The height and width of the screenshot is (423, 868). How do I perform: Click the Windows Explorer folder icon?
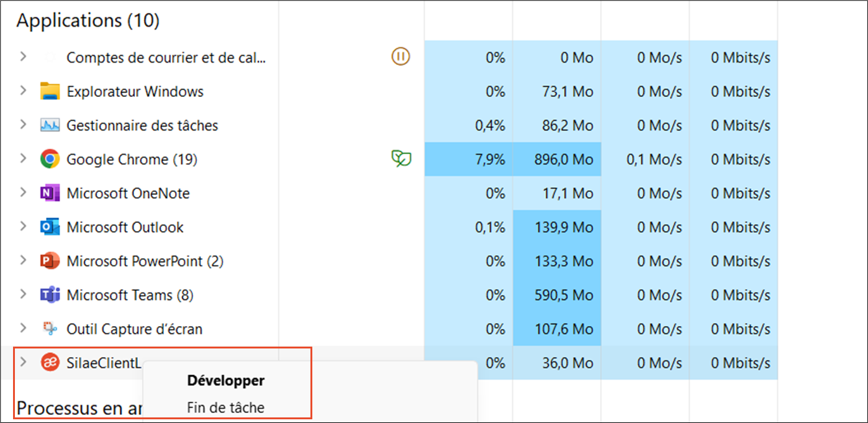tap(50, 91)
